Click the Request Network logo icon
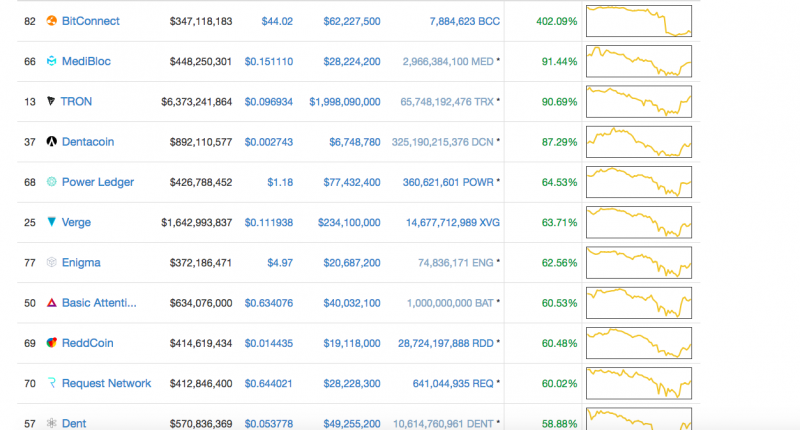The height and width of the screenshot is (430, 800). point(52,383)
